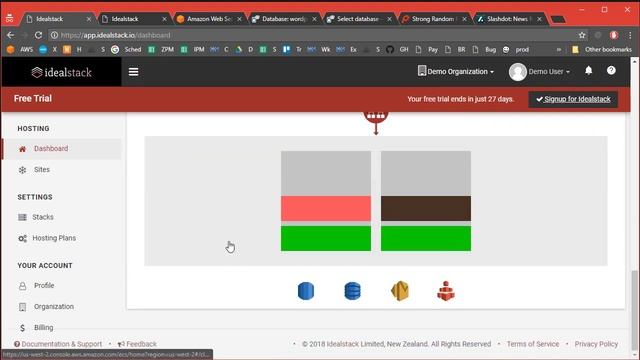640x360 pixels.
Task: Click the red load balancer circle icon
Action: 376,116
